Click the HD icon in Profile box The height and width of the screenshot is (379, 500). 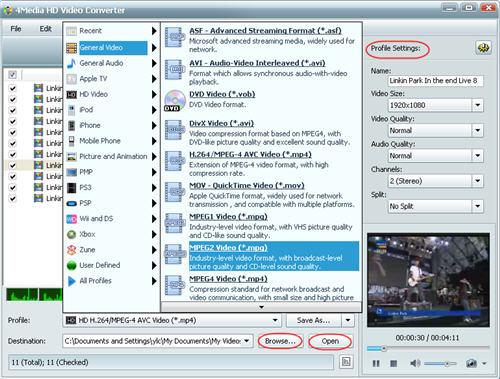click(x=71, y=320)
